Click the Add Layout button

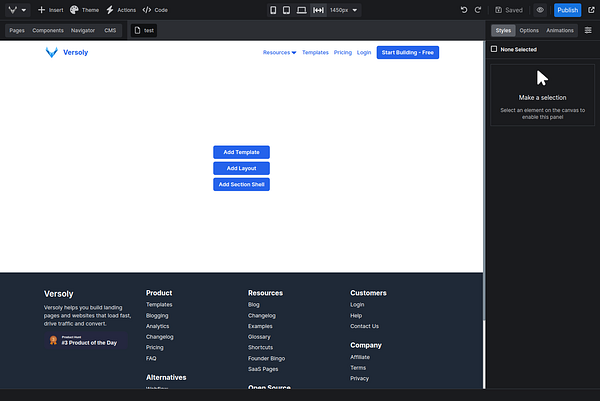[241, 168]
